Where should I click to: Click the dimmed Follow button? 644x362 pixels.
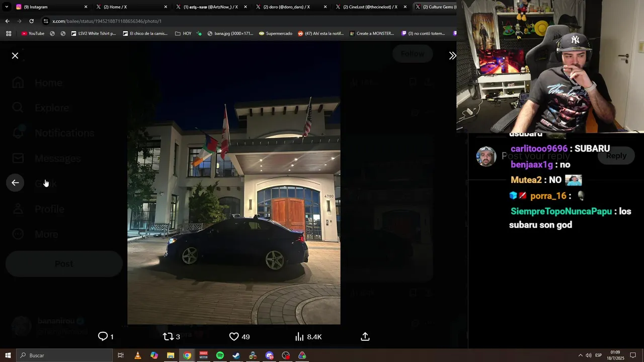pos(412,54)
